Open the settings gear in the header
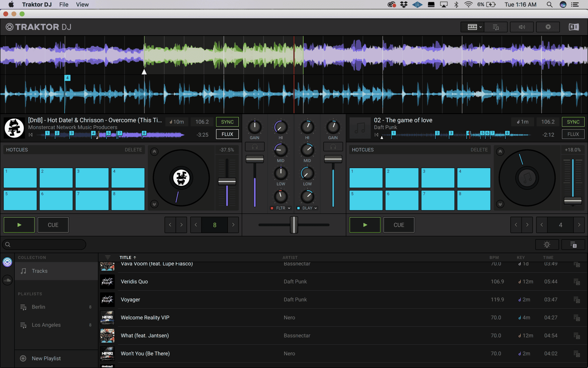The width and height of the screenshot is (588, 368). click(548, 27)
